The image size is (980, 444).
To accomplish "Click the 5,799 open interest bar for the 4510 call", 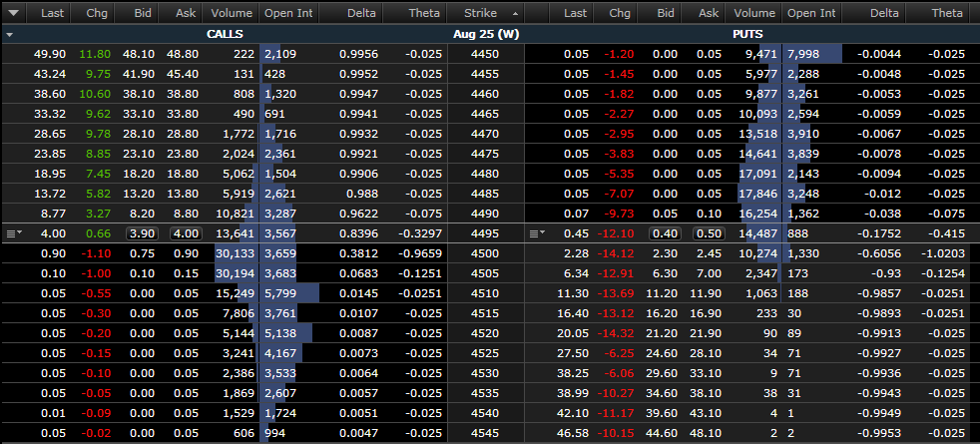I will (x=290, y=291).
